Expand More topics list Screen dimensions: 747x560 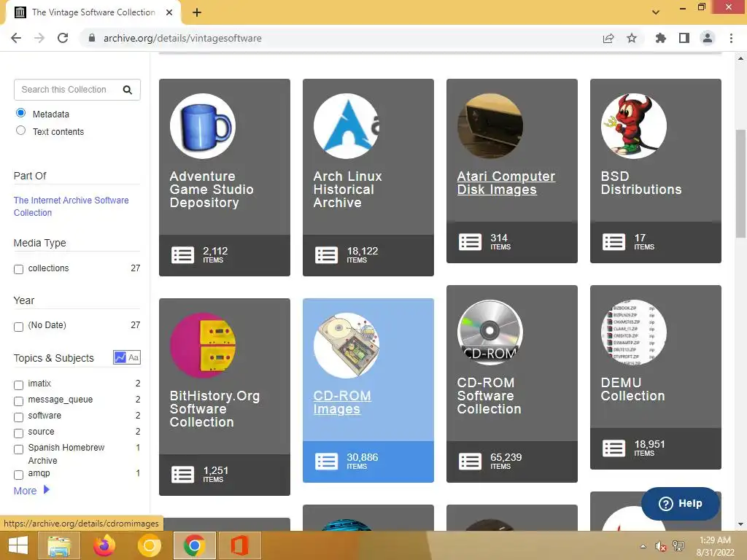pos(31,491)
